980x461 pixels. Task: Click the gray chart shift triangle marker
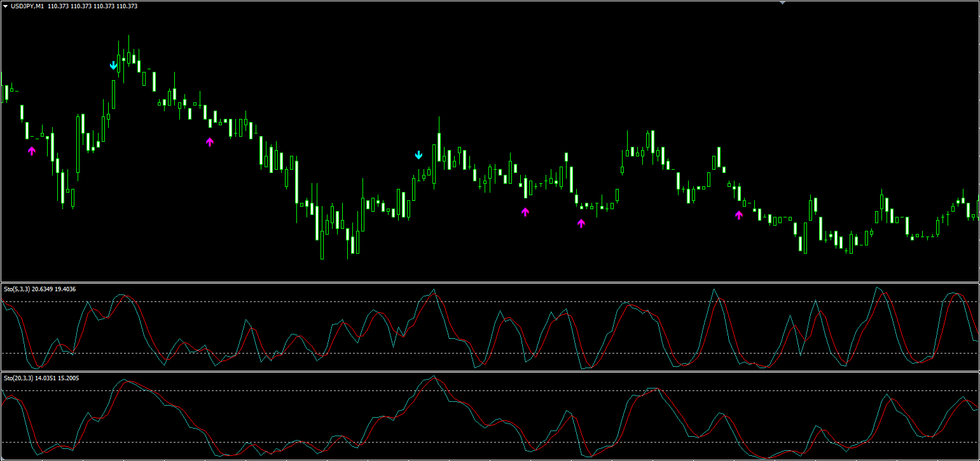tap(783, 3)
